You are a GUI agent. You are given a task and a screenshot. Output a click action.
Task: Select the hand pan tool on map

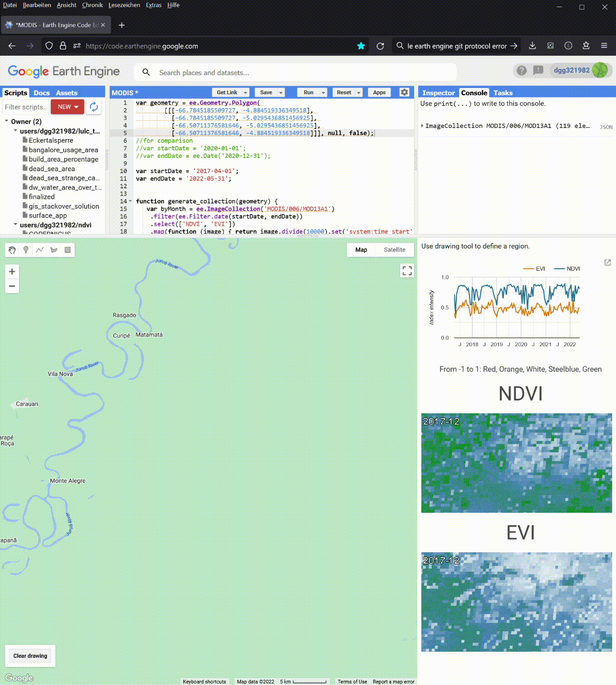(x=12, y=250)
